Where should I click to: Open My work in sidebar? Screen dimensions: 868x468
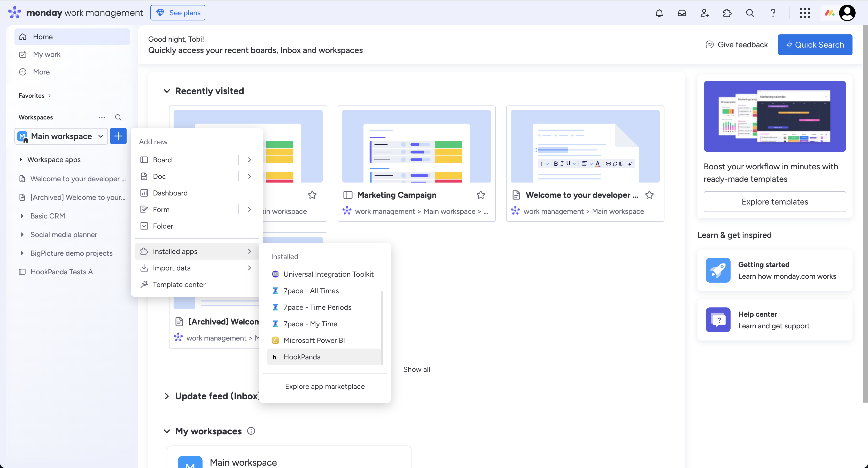tap(72, 54)
